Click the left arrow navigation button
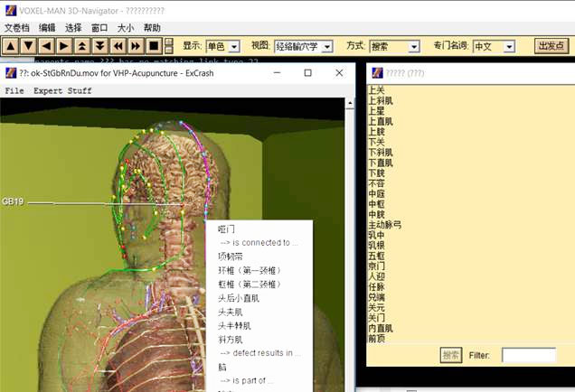Viewport: 575px width, 392px height. (x=46, y=46)
